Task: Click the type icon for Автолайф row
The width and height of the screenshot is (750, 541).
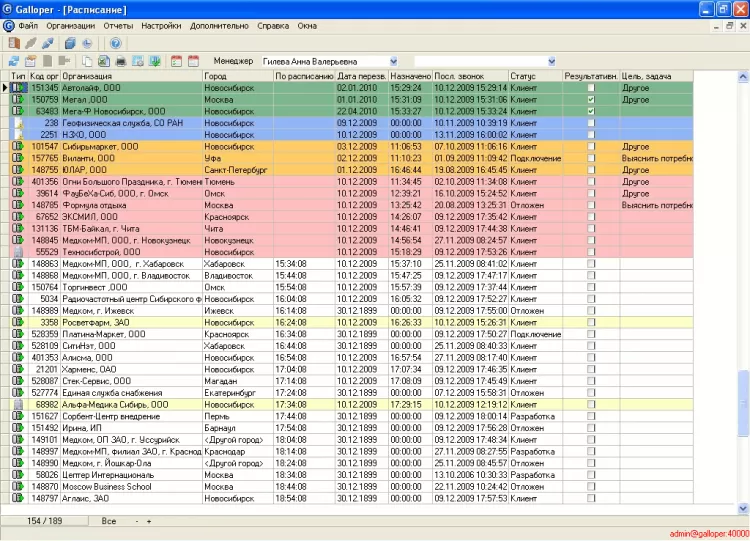Action: (x=18, y=88)
